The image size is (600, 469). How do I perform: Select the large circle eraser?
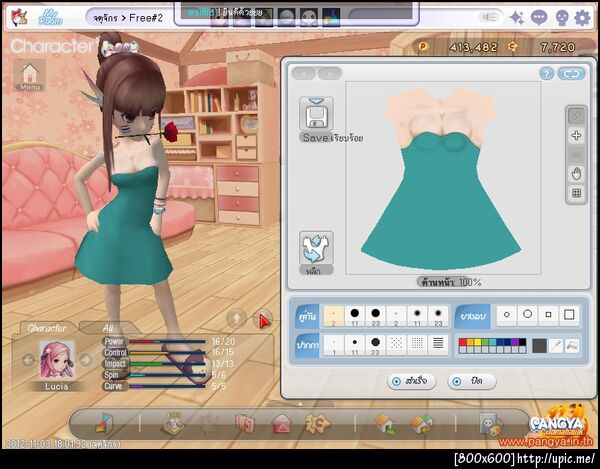pos(527,315)
